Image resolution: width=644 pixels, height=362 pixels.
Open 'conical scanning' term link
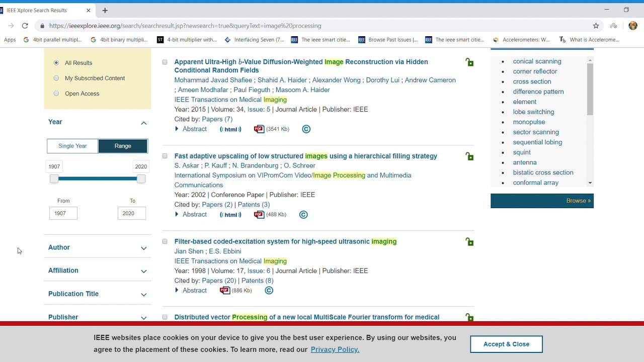537,61
